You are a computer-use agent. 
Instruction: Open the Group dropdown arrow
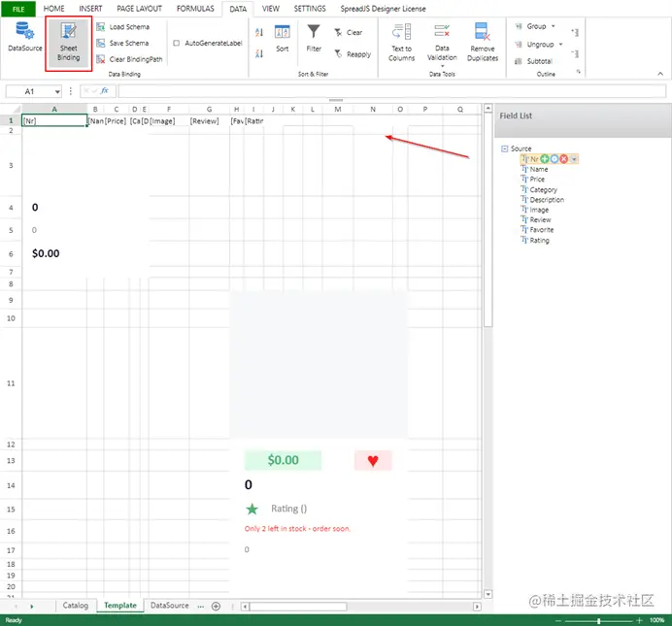click(553, 26)
